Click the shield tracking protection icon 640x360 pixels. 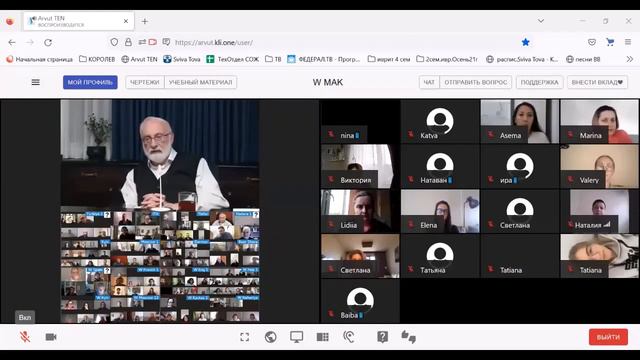click(114, 42)
